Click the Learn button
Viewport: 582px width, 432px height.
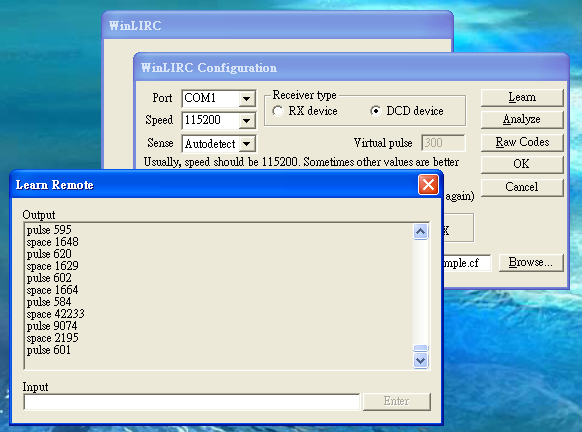(522, 98)
